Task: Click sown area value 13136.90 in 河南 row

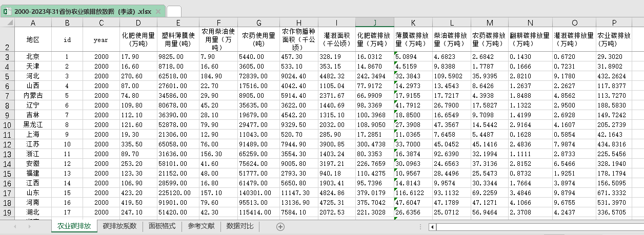Action: tap(299, 202)
